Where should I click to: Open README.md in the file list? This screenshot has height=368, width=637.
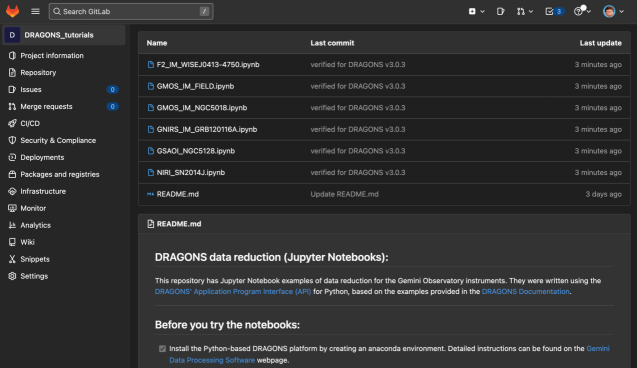point(178,194)
